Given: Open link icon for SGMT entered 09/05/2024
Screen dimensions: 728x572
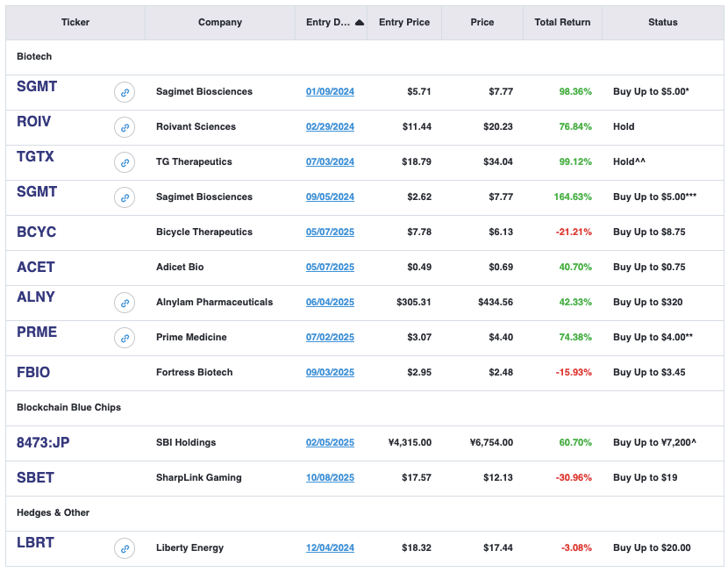Looking at the screenshot, I should [x=125, y=197].
